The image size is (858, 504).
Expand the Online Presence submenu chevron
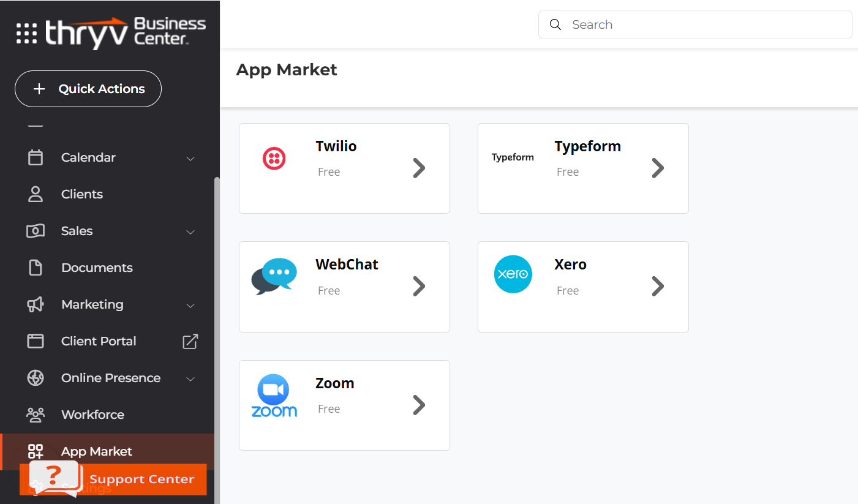190,378
